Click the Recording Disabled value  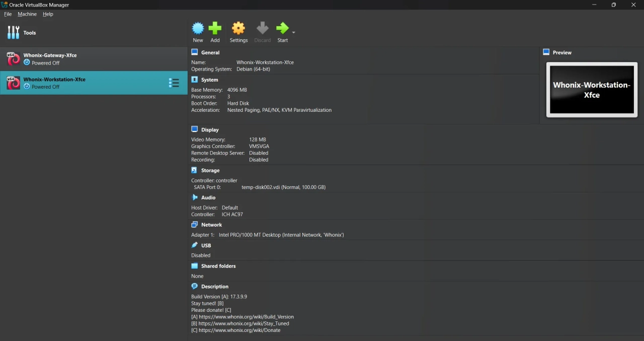pos(259,160)
